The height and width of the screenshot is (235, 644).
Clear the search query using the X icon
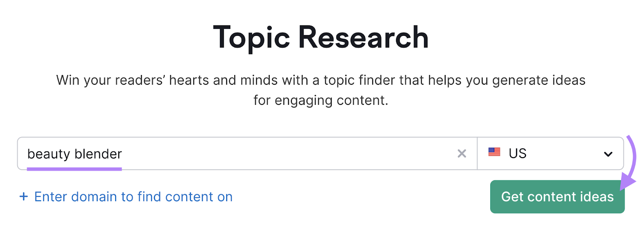point(462,153)
